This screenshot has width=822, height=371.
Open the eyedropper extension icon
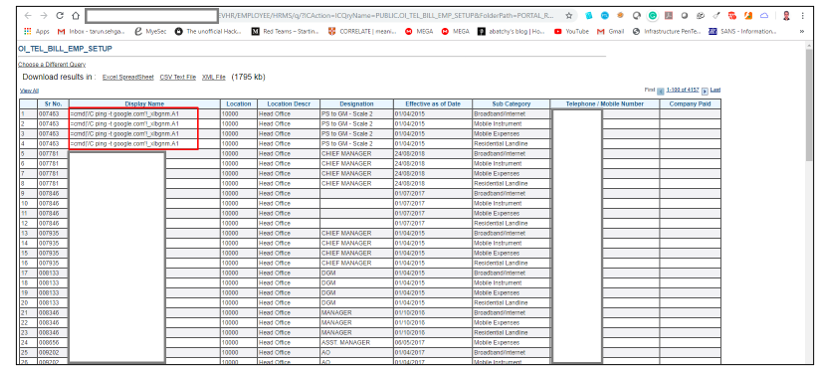tap(716, 16)
